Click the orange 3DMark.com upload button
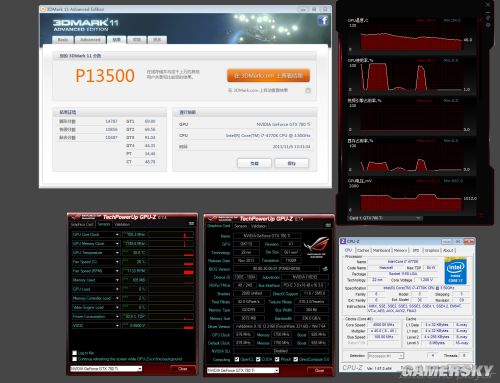 pyautogui.click(x=268, y=76)
